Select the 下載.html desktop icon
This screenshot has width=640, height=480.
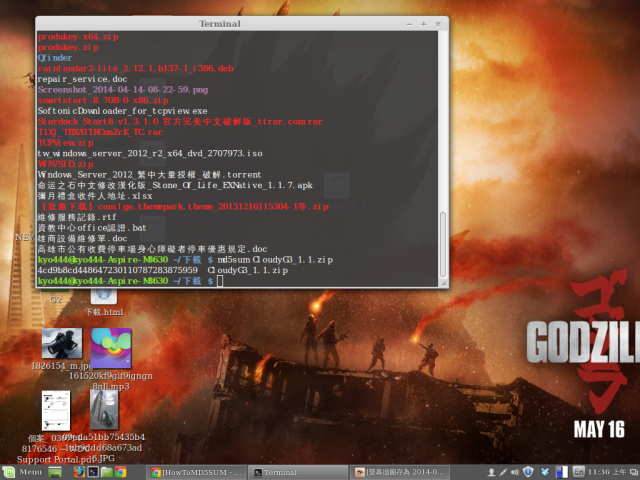pyautogui.click(x=104, y=301)
